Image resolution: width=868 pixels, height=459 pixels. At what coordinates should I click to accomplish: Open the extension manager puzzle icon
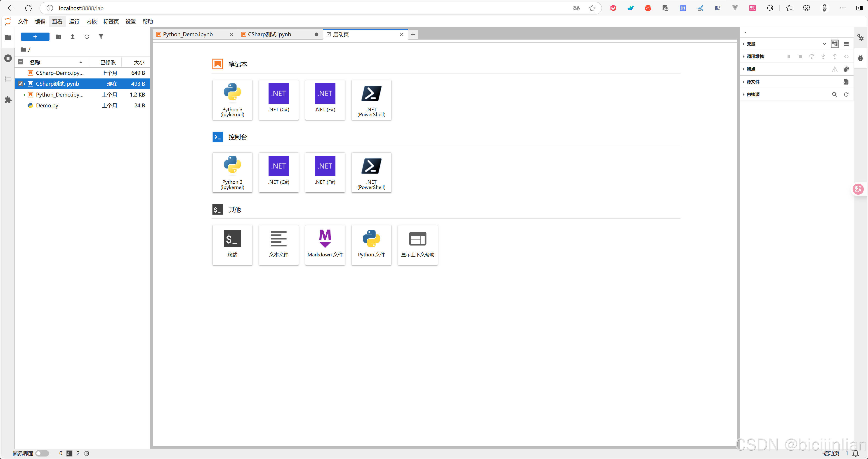(8, 100)
